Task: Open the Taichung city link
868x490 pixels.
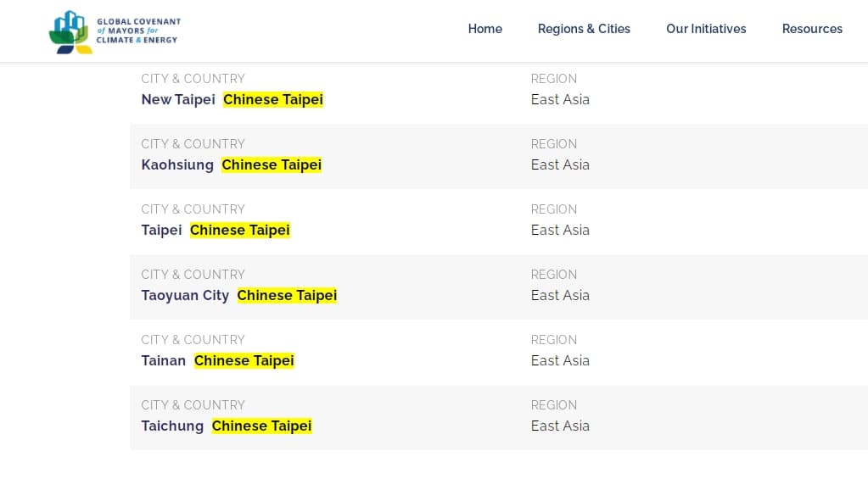Action: pos(172,426)
